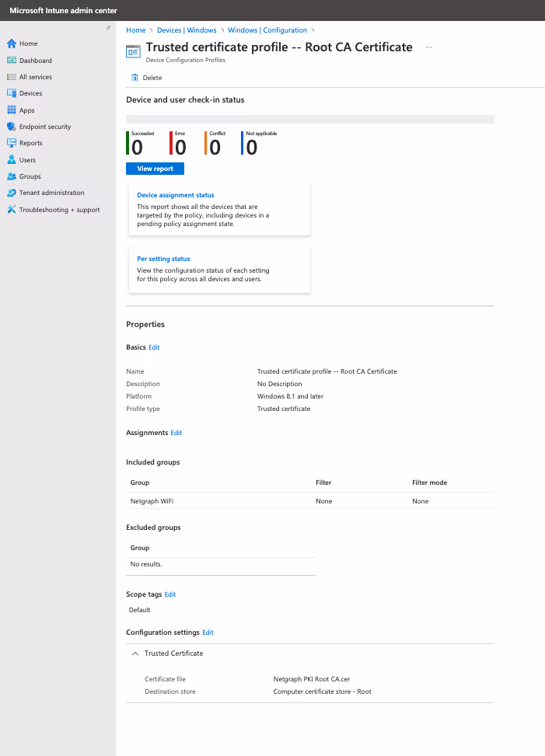The image size is (545, 756).
Task: Edit the Basics properties
Action: pyautogui.click(x=154, y=347)
